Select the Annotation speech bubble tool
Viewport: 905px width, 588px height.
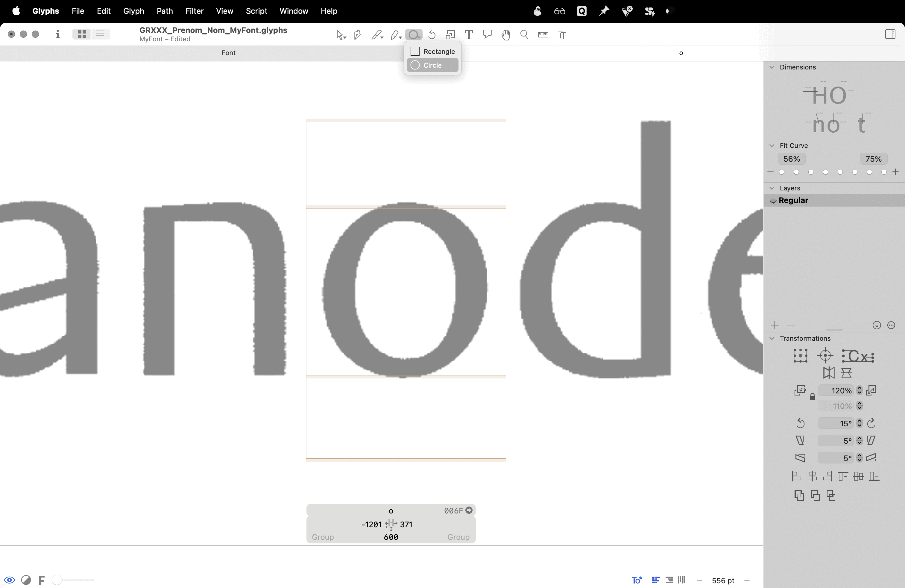488,35
